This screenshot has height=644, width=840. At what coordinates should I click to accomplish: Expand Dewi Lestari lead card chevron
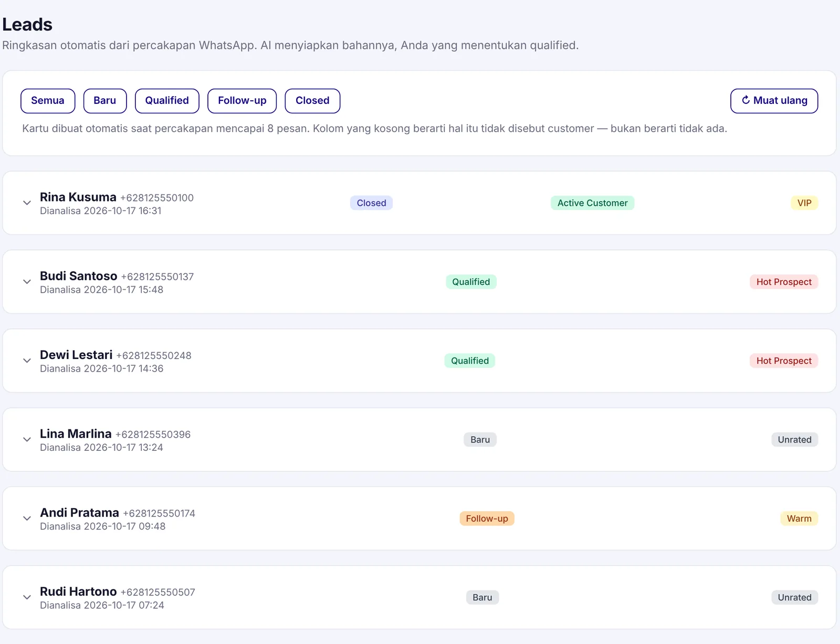pos(27,361)
